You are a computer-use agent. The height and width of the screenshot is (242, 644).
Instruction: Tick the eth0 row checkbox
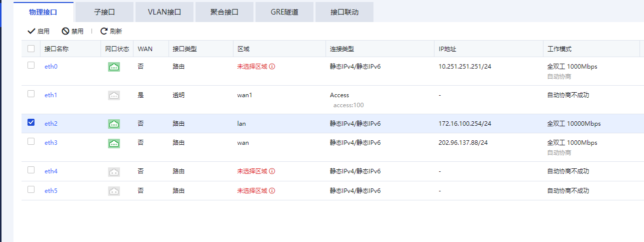point(31,66)
